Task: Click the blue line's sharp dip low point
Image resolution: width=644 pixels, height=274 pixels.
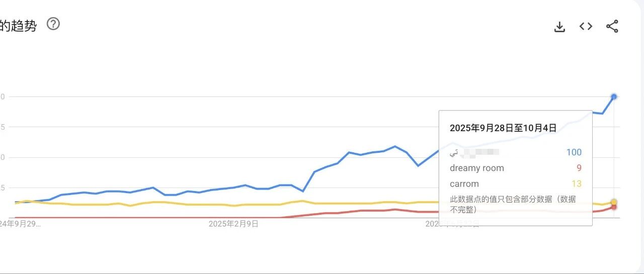Action: click(x=418, y=165)
